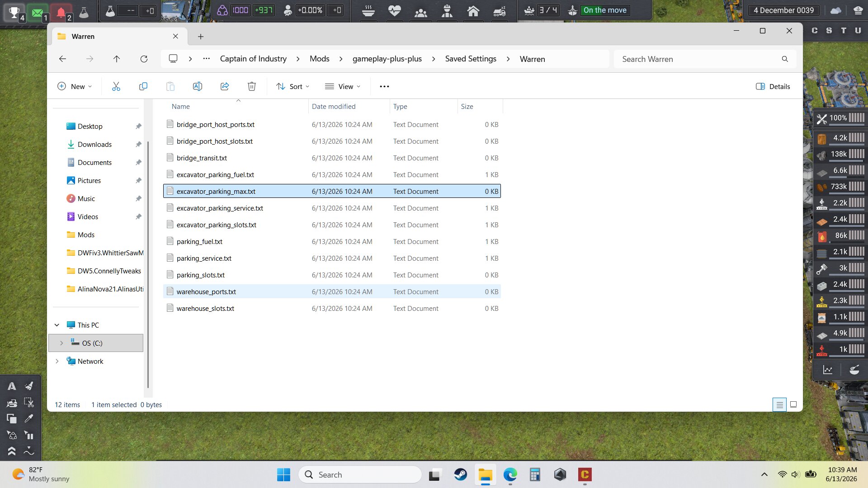Open the New item dropdown
Viewport: 868px width, 488px height.
(75, 86)
